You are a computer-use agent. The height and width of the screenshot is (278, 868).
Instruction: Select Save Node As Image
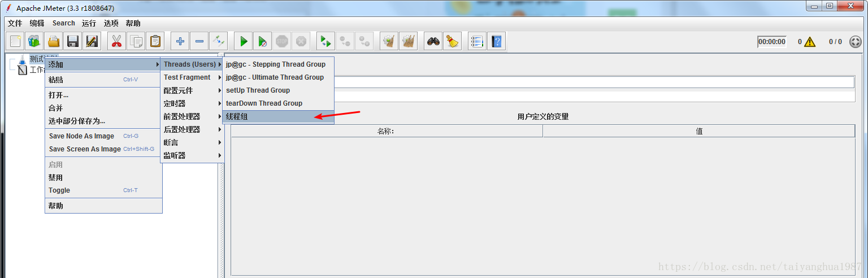point(103,136)
